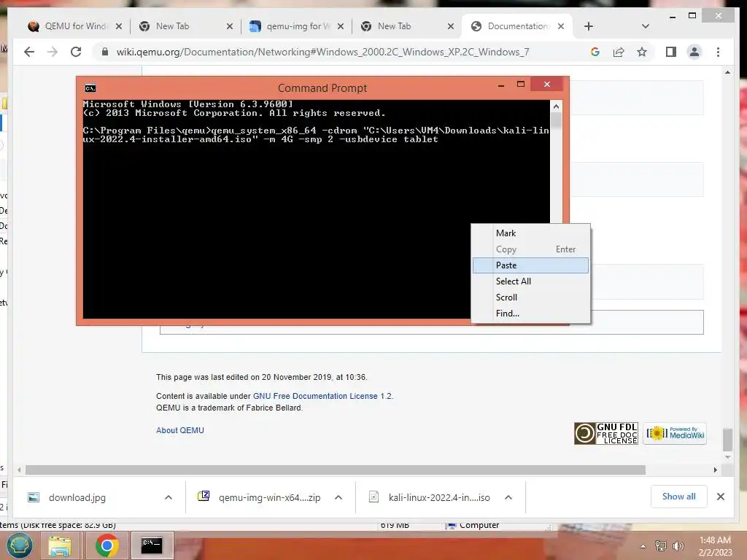This screenshot has width=747, height=560.
Task: Click the Powered by MediaWiki badge
Action: 675,433
